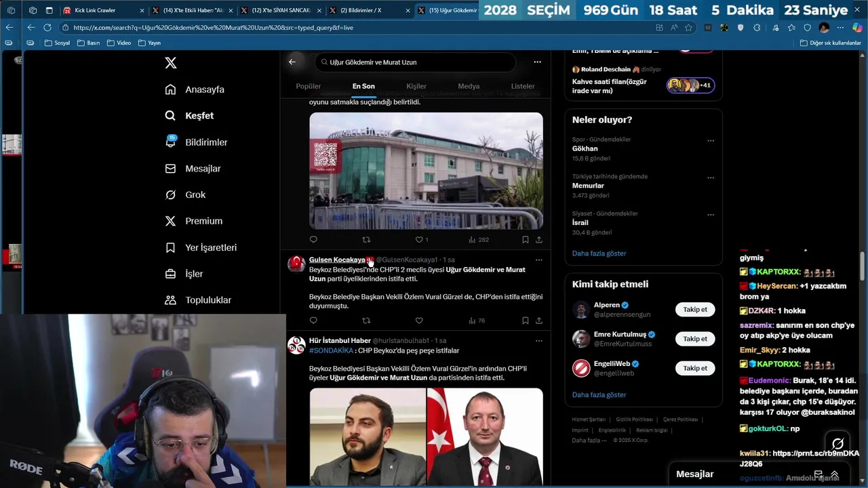View analytics showing 76 views
Viewport: 868px width, 488px height.
pyautogui.click(x=477, y=321)
